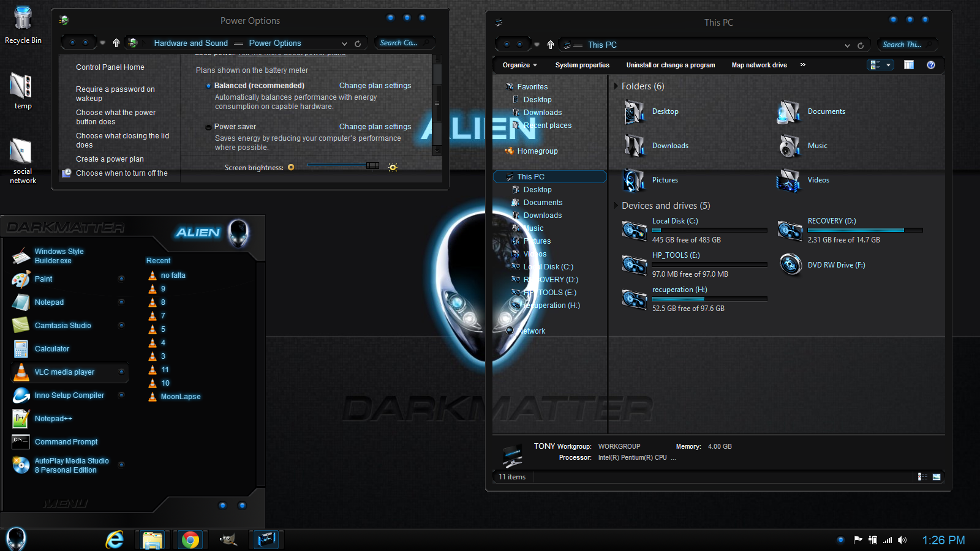Viewport: 980px width, 551px height.
Task: Click Change plan settings for Power saver
Action: pos(375,127)
